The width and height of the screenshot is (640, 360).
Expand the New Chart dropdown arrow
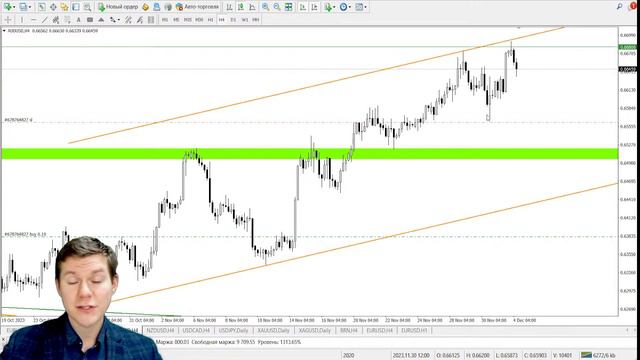click(14, 7)
